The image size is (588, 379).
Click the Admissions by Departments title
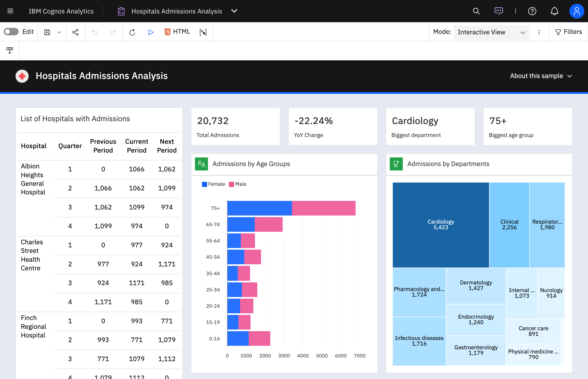[x=448, y=164]
